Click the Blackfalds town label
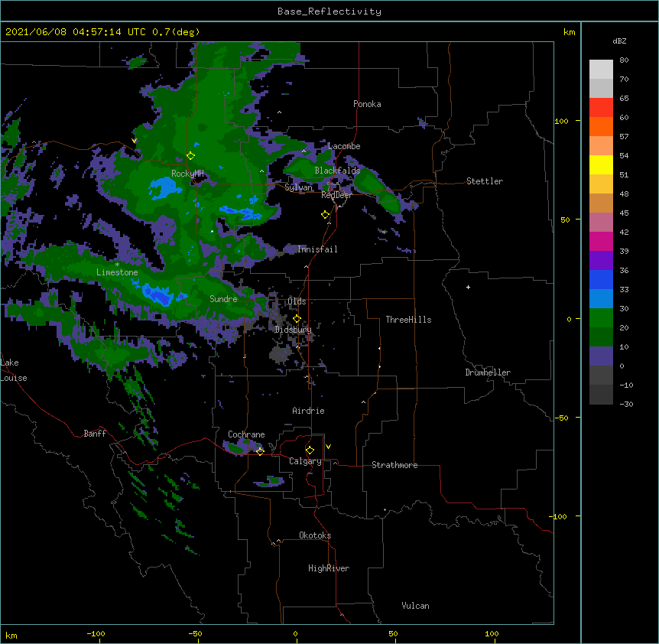Viewport: 659px width, 644px height. (337, 171)
